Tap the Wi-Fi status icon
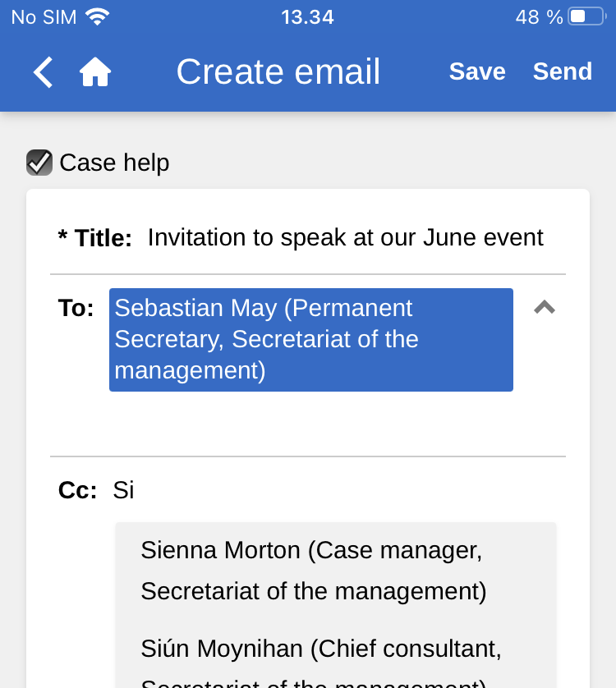The height and width of the screenshot is (688, 616). (97, 16)
